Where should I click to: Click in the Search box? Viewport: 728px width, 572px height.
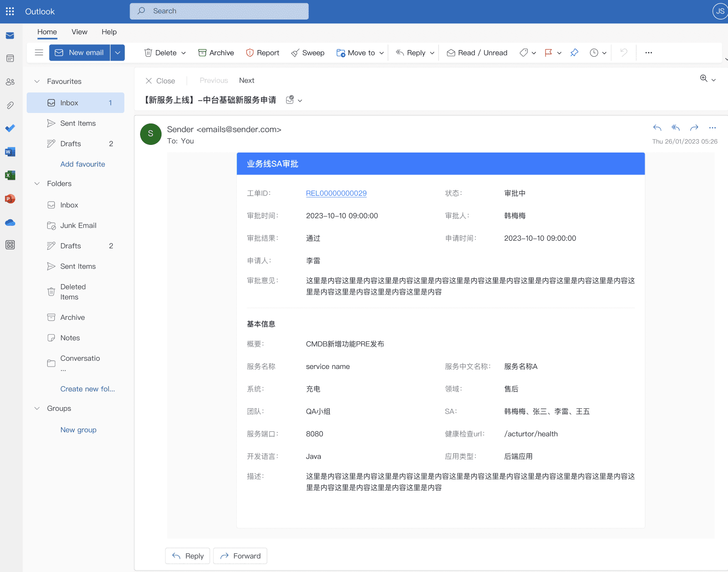[x=219, y=11]
